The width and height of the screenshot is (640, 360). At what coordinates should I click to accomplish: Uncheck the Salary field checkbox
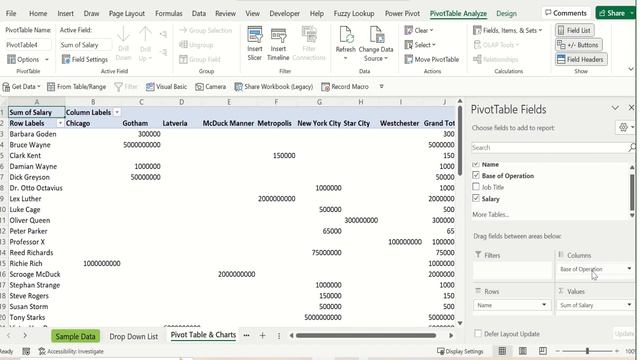pyautogui.click(x=476, y=198)
